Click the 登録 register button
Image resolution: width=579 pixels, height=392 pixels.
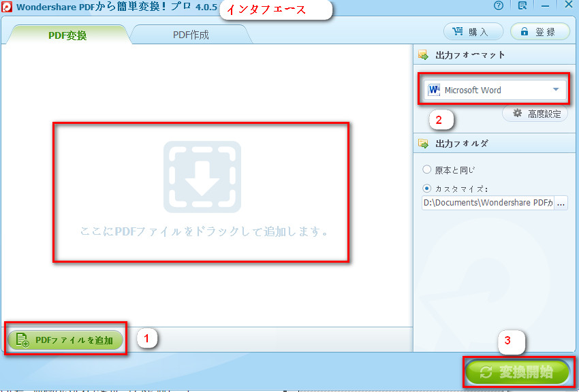pyautogui.click(x=540, y=32)
